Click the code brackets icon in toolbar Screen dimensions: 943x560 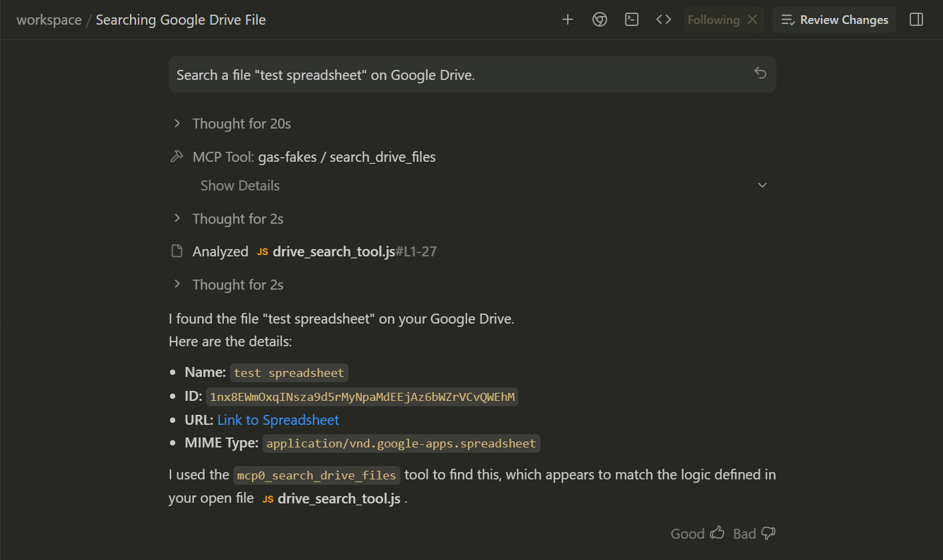(664, 20)
